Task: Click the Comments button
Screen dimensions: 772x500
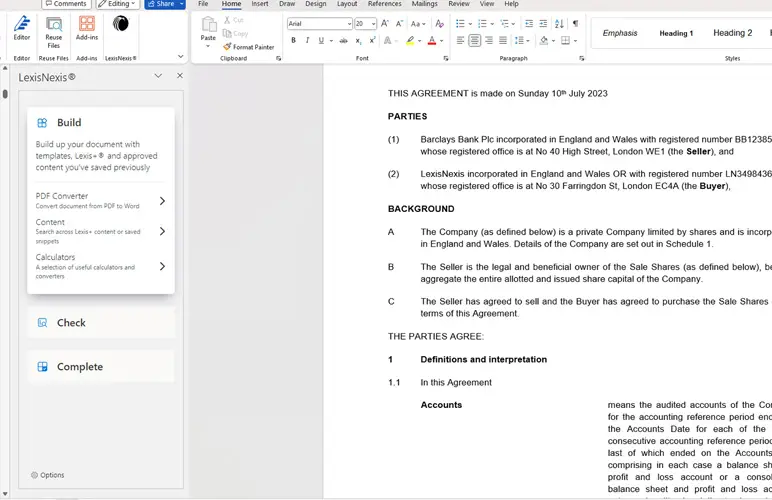Action: pos(66,4)
